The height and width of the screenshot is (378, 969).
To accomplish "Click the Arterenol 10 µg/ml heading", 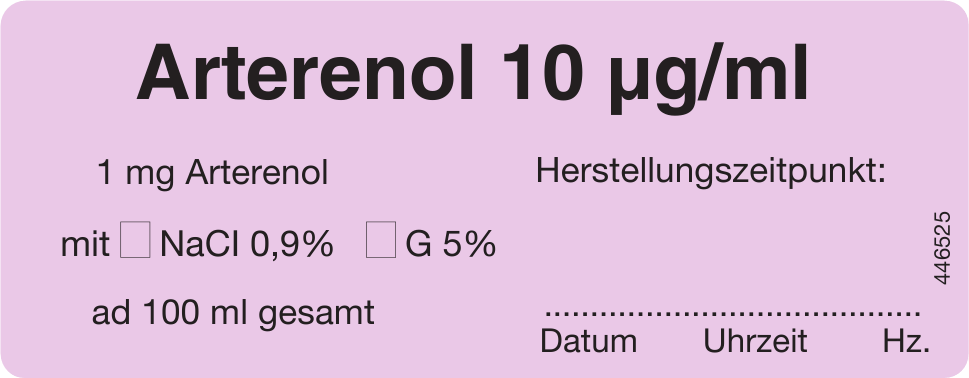I will tap(473, 74).
